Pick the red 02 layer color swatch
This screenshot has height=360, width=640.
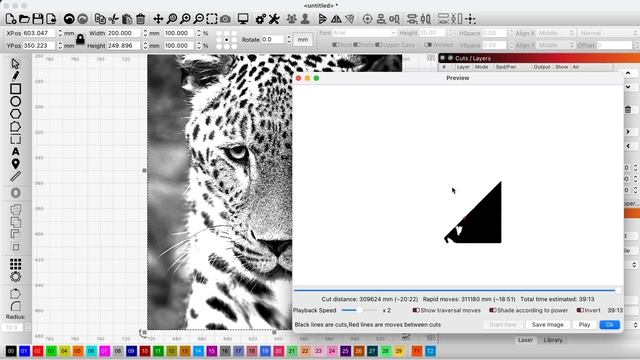[38, 351]
